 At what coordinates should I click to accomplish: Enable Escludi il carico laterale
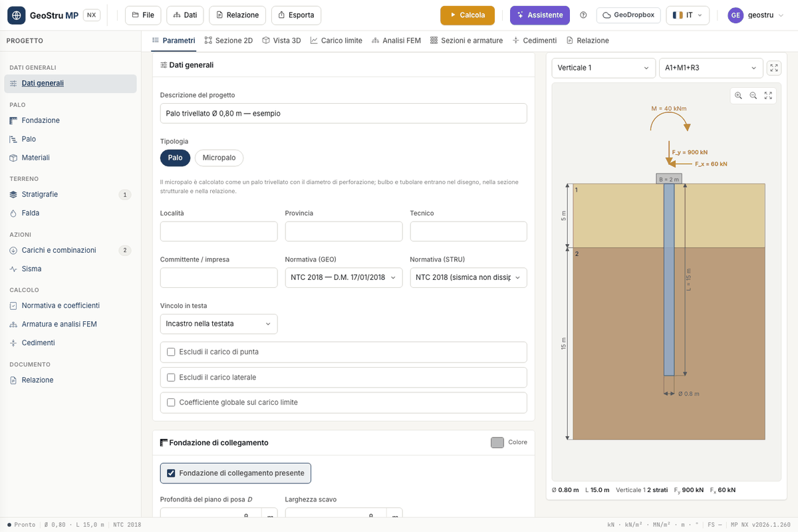click(x=171, y=377)
